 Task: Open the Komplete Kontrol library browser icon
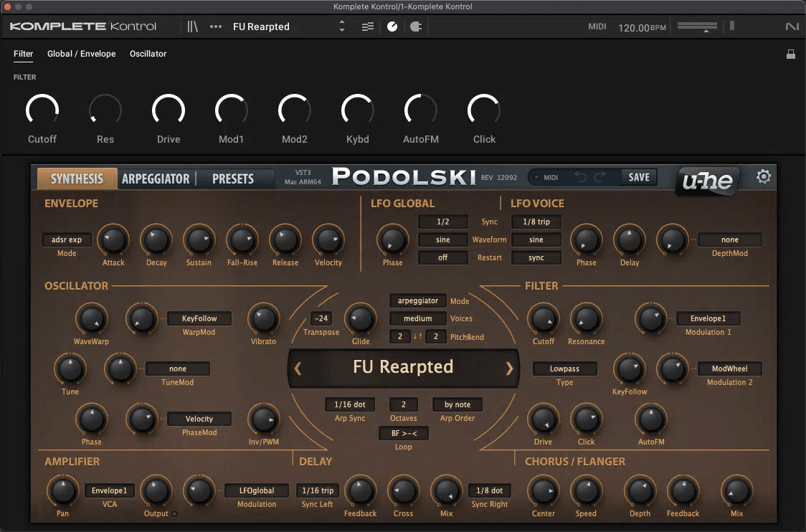(192, 27)
